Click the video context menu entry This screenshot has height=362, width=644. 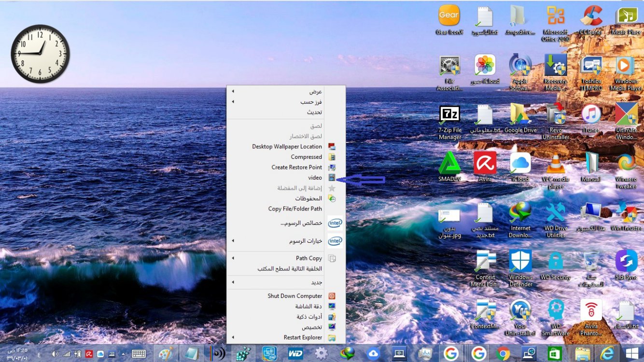pyautogui.click(x=286, y=178)
